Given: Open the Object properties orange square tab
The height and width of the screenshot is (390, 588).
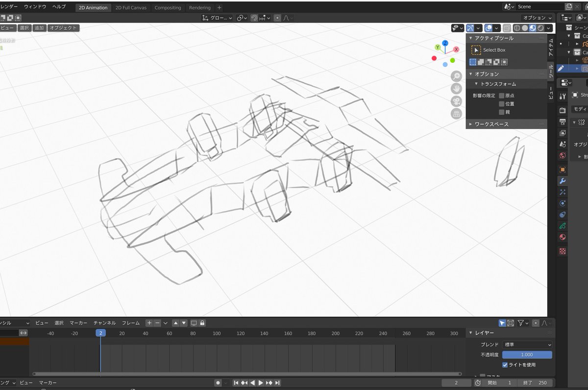Looking at the screenshot, I should coord(563,170).
